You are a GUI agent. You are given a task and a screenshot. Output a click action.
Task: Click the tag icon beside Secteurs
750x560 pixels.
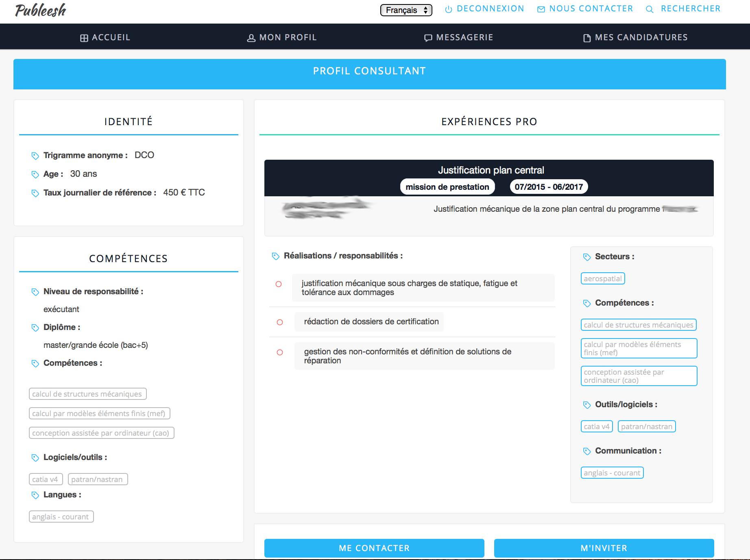587,257
